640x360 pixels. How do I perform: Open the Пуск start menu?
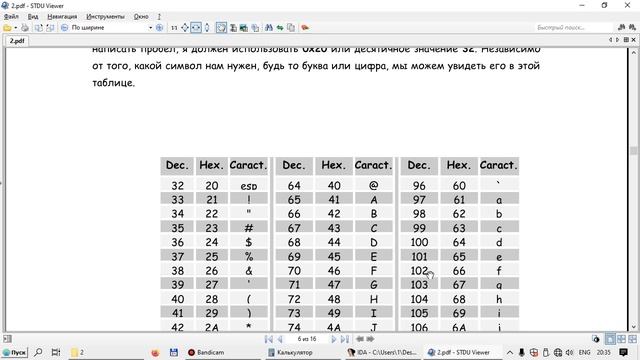tap(14, 352)
